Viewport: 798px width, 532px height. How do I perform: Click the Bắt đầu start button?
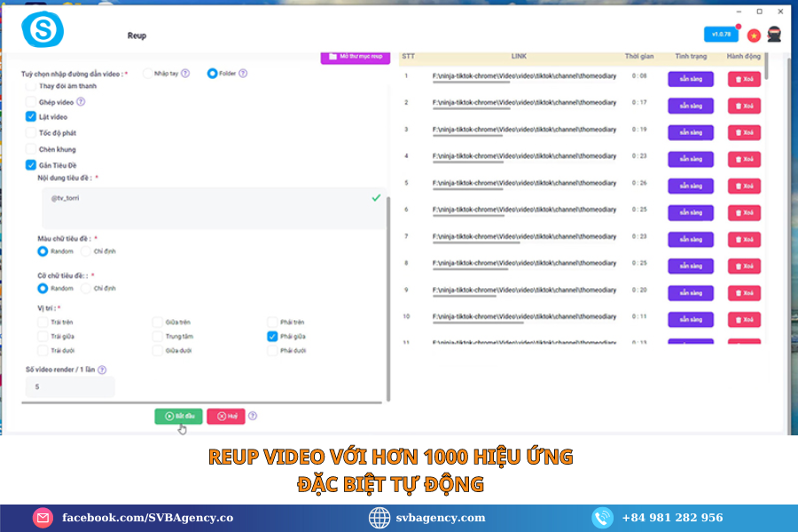pos(177,416)
